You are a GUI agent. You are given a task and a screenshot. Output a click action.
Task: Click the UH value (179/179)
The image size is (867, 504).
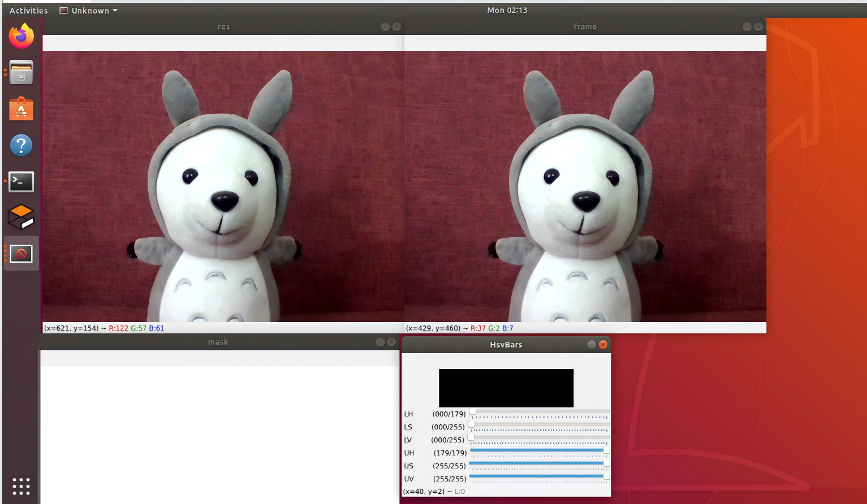[x=450, y=453]
